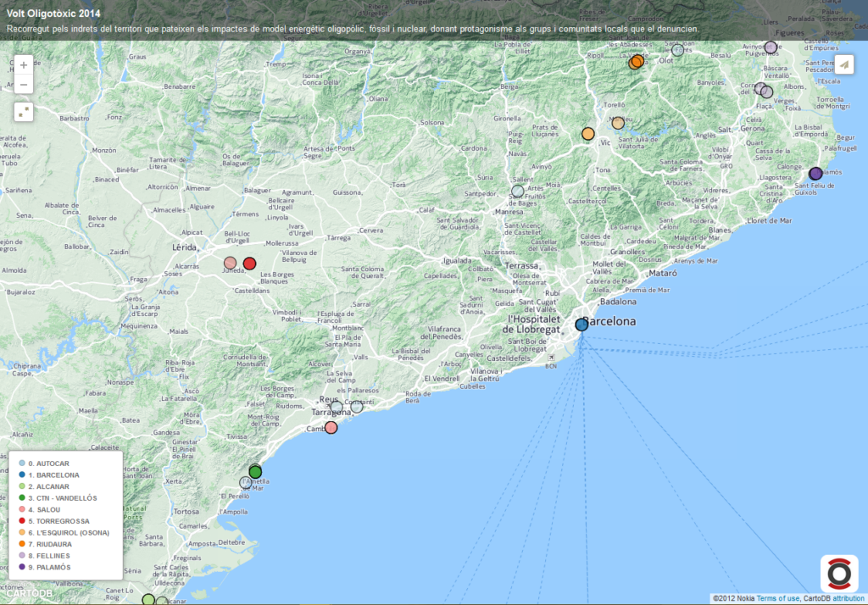Viewport: 868px width, 605px height.
Task: Zoom in with the plus button
Action: point(23,65)
